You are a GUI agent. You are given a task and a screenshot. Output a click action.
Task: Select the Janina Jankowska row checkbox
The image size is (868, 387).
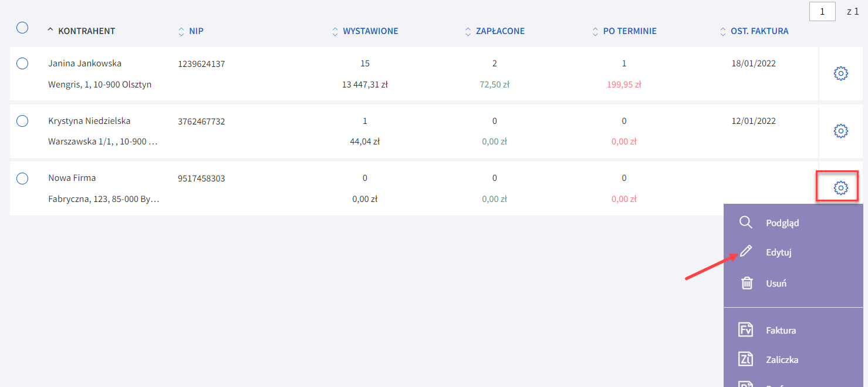pyautogui.click(x=22, y=63)
